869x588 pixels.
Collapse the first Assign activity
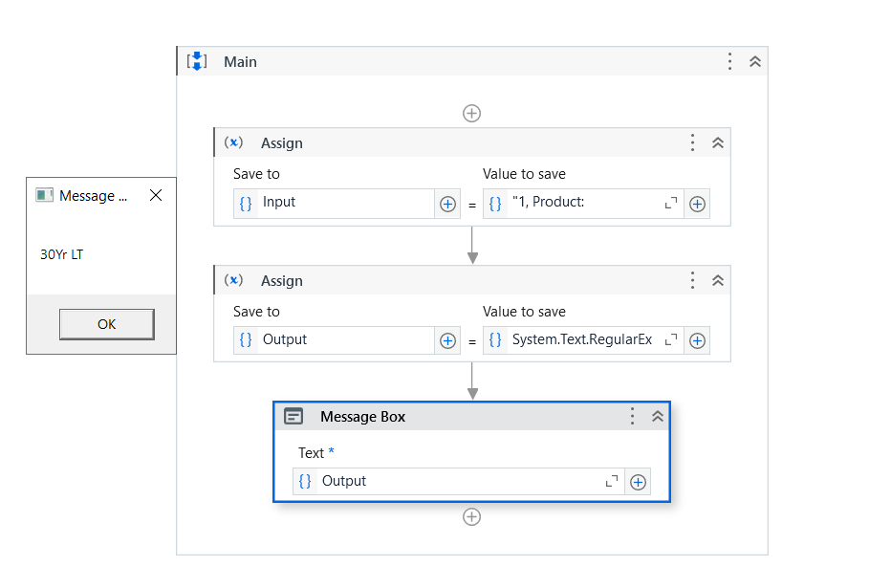(x=717, y=142)
